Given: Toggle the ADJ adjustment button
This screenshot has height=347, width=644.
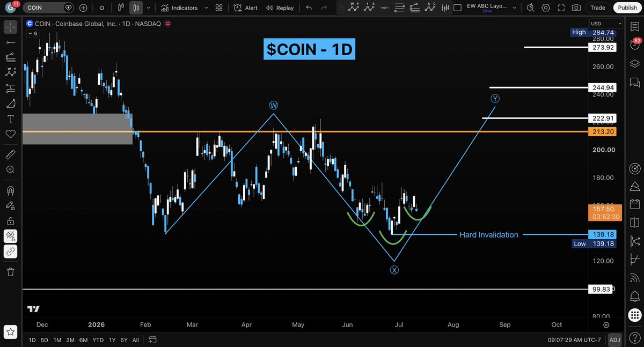Looking at the screenshot, I should click(x=614, y=339).
